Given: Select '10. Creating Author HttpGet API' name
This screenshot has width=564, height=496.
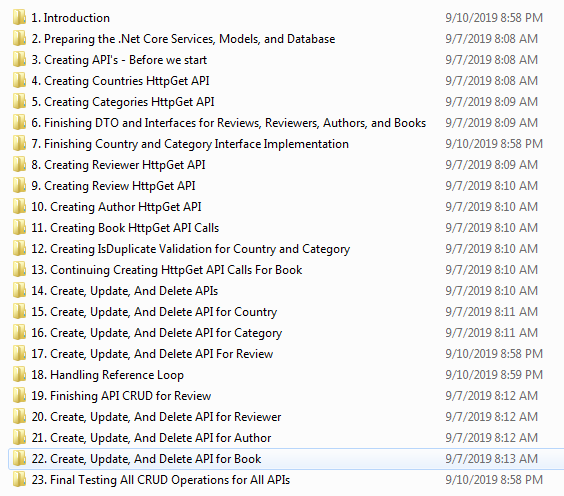Looking at the screenshot, I should (x=116, y=207).
